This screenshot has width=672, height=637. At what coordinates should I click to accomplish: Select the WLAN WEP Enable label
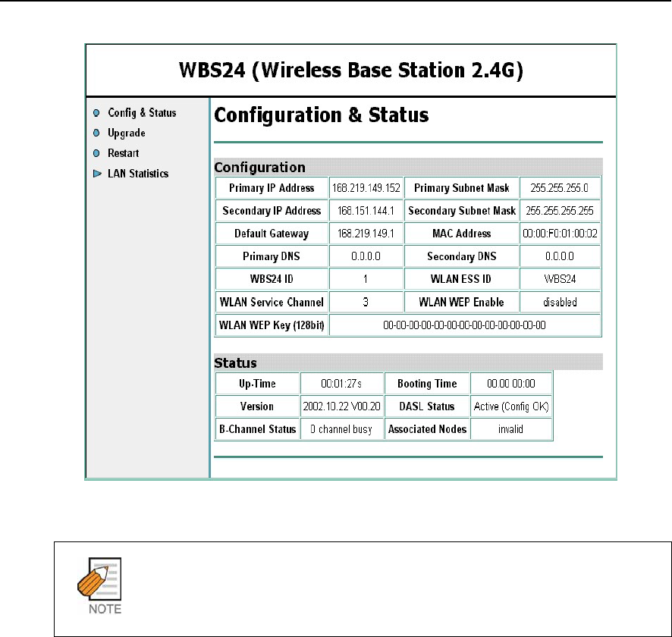pos(462,302)
